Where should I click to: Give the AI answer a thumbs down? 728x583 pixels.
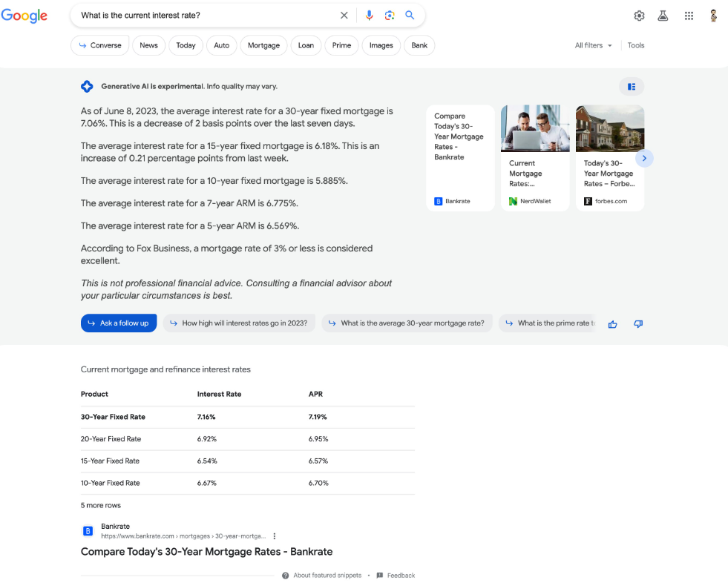click(637, 323)
